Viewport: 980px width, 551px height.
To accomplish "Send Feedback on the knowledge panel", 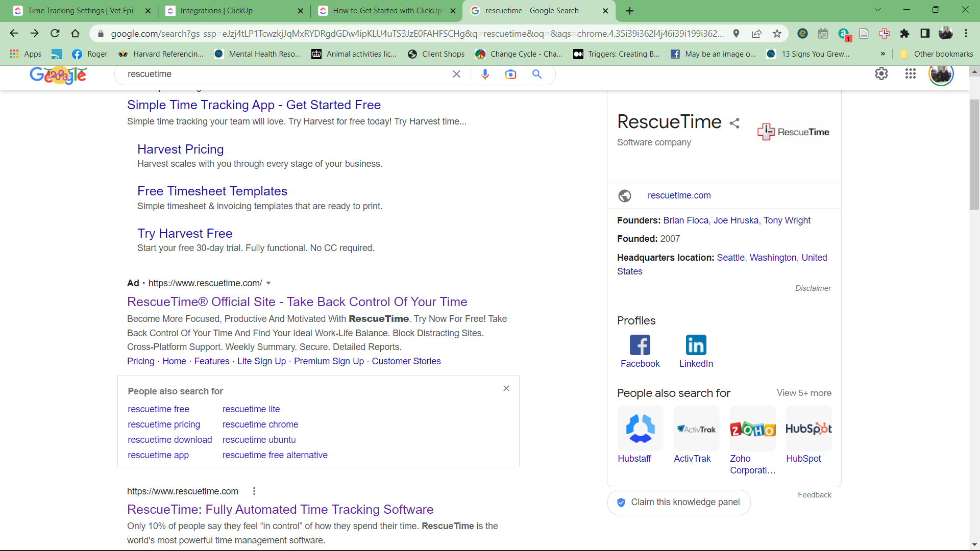I will tap(814, 495).
